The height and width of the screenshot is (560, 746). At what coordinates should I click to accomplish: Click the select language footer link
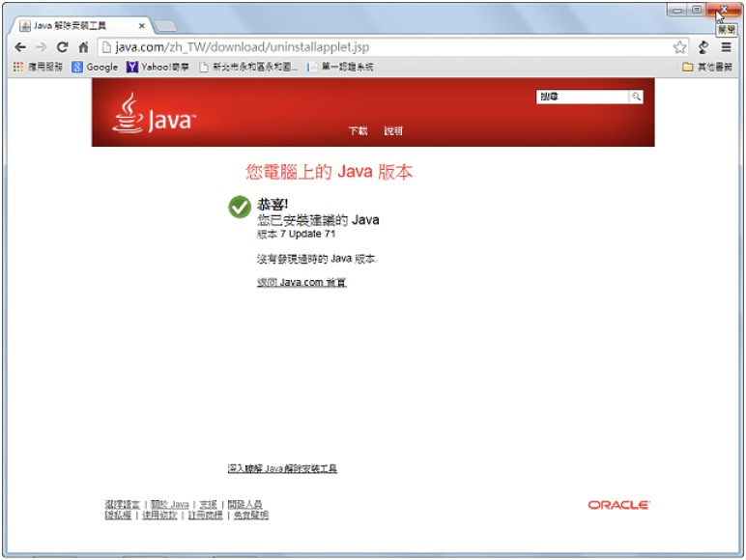click(123, 504)
